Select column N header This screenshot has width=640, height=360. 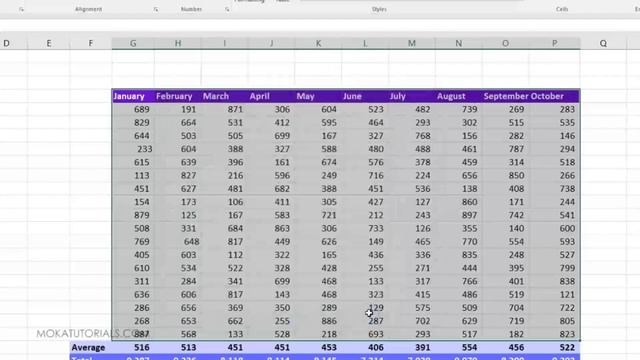[x=459, y=43]
